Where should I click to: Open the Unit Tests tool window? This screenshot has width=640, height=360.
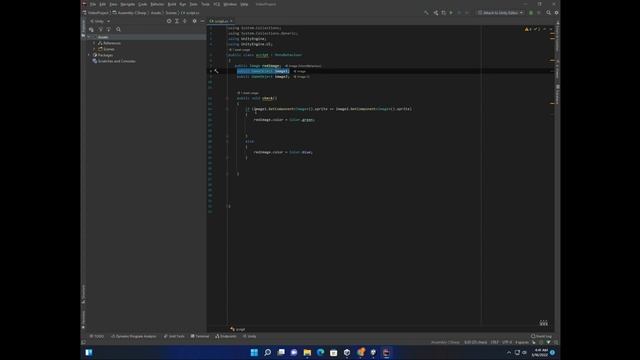pos(174,336)
